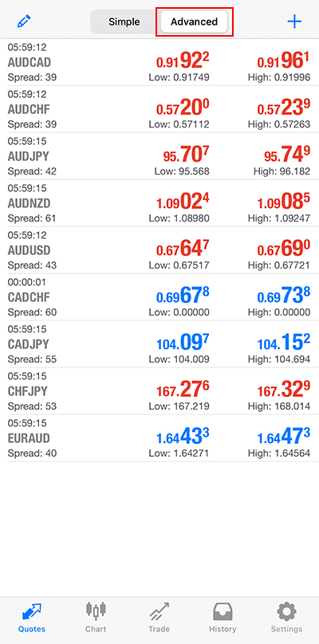Tap the History tab label
The image size is (319, 644).
(x=223, y=629)
